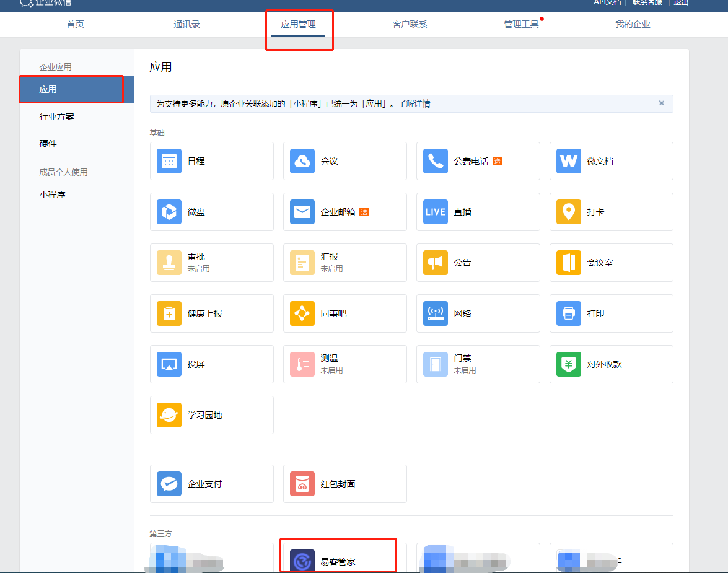Select the 应用管理 tab

[298, 24]
